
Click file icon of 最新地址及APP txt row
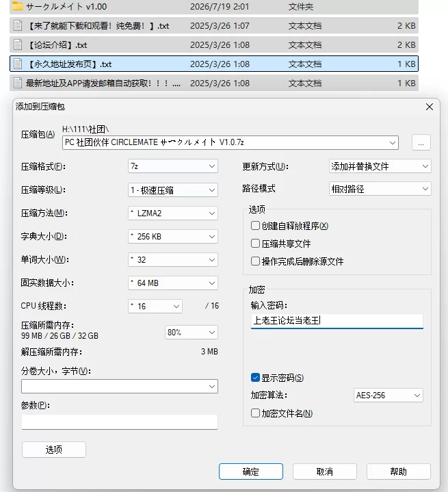[x=18, y=83]
